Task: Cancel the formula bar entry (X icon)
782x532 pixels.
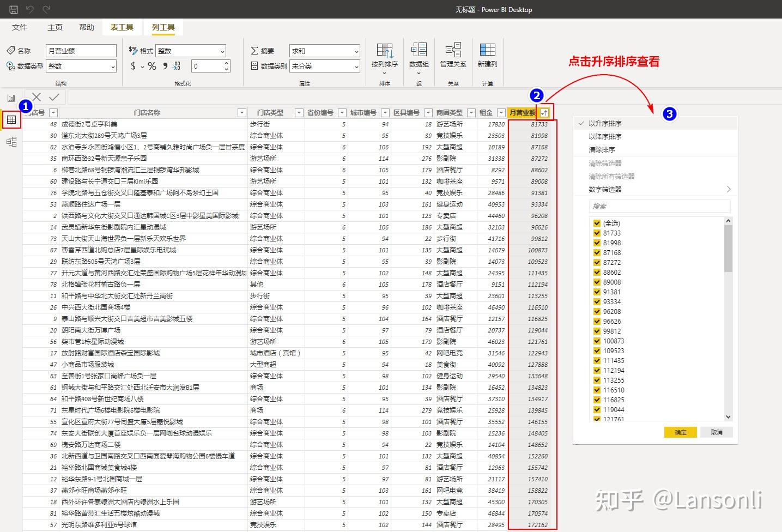Action: click(37, 97)
